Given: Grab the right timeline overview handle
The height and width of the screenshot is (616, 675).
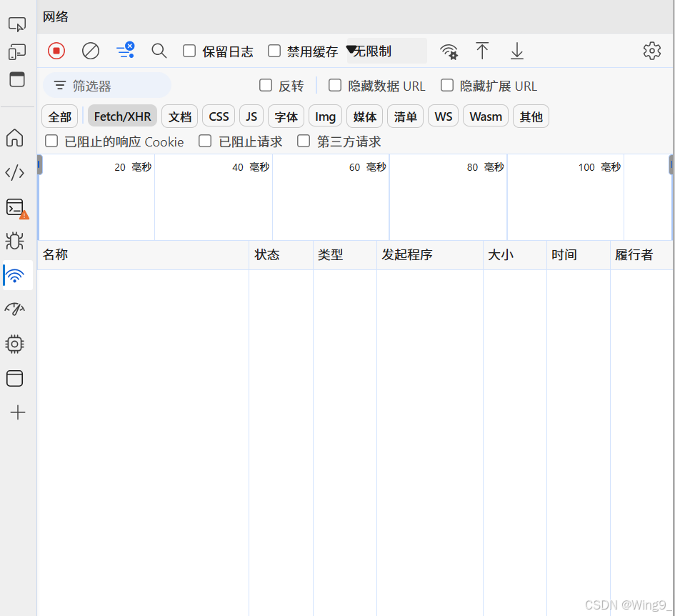Looking at the screenshot, I should (x=671, y=164).
